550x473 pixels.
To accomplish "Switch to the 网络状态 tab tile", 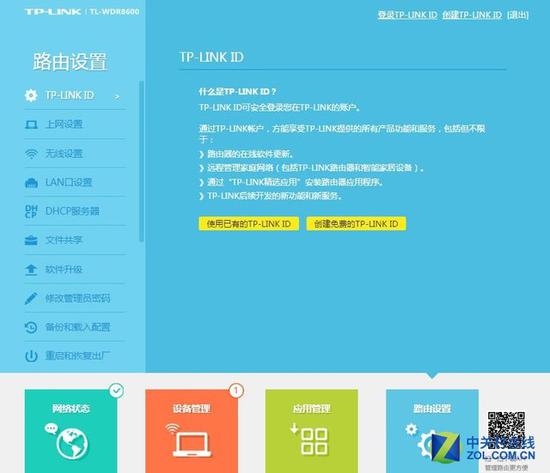I will tap(71, 431).
